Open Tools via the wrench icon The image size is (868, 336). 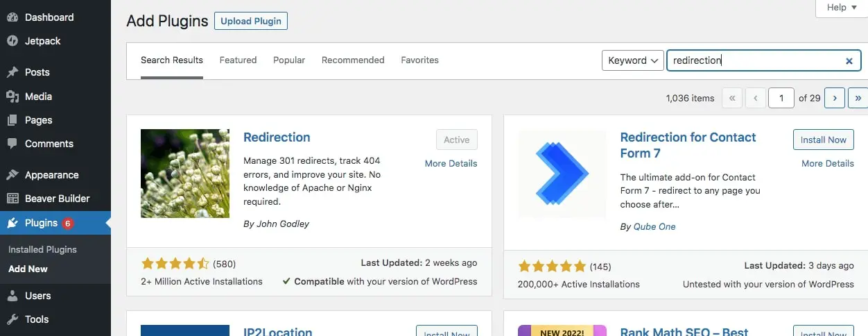[x=12, y=319]
